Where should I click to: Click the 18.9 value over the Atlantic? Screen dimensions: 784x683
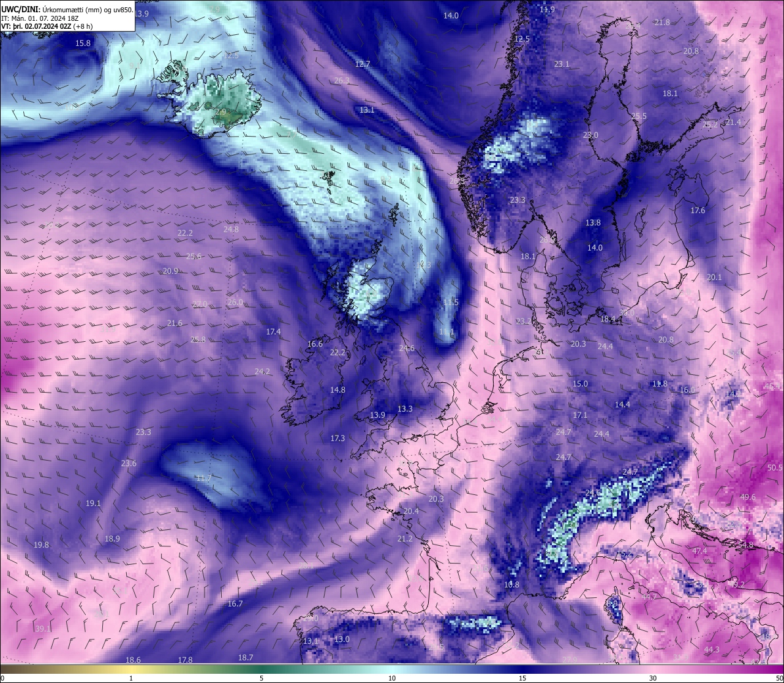[x=112, y=539]
